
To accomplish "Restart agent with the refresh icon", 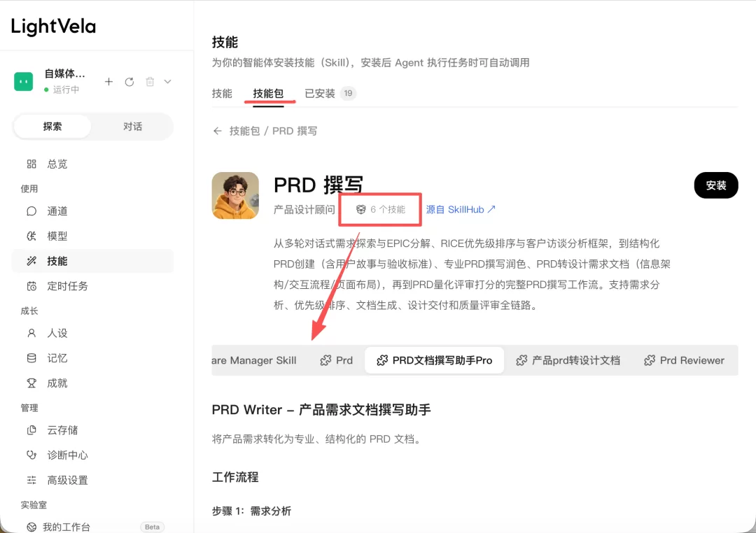I will [129, 82].
